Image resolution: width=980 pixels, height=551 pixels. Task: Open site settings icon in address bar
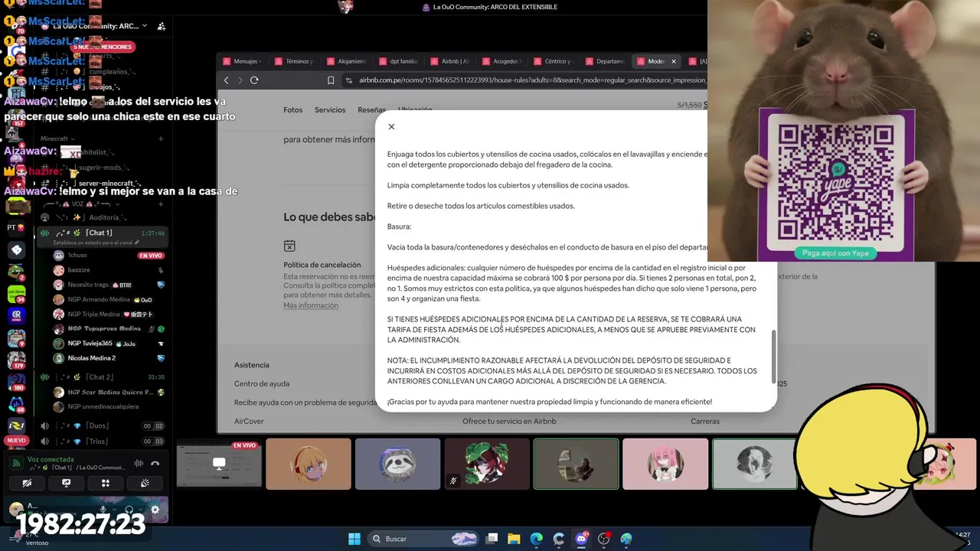(349, 80)
